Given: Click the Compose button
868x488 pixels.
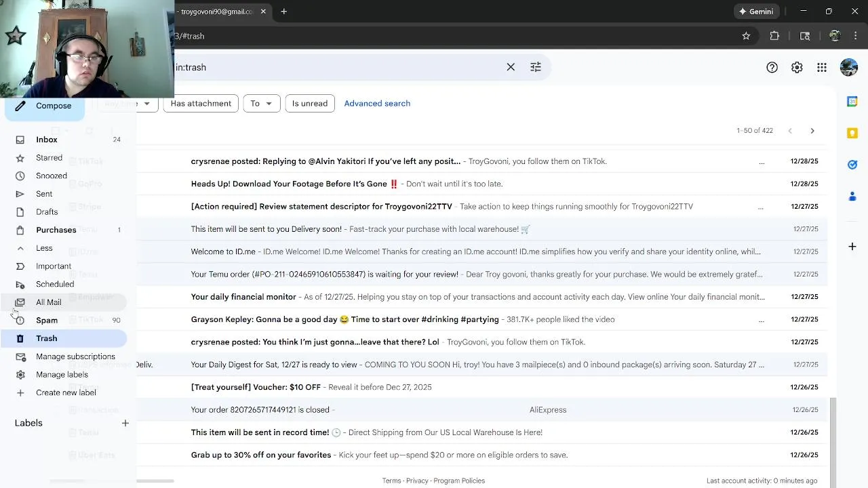Looking at the screenshot, I should point(45,106).
